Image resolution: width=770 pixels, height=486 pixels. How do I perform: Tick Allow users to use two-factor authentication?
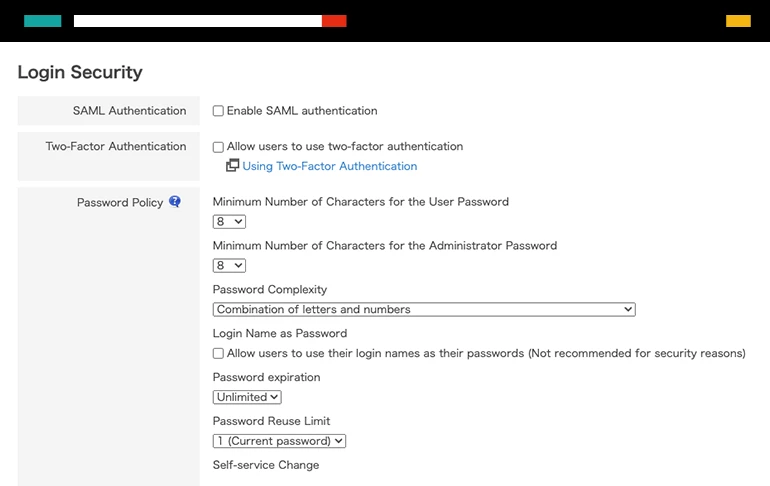tap(218, 147)
